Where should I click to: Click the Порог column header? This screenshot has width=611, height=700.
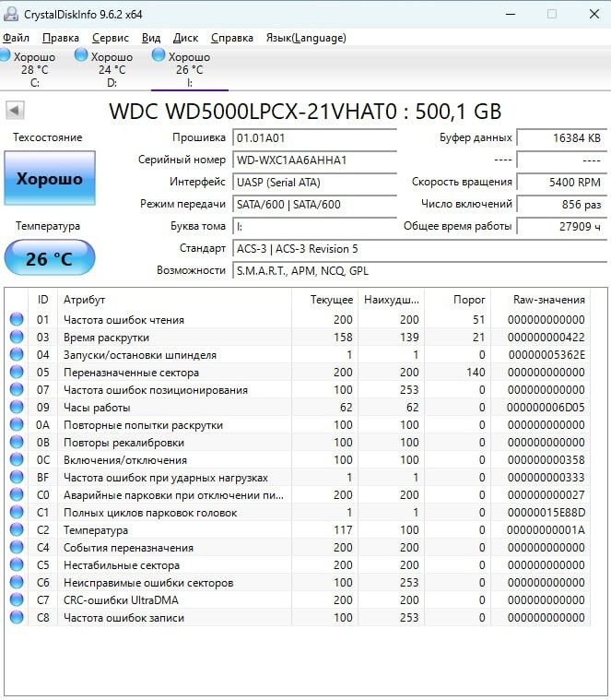[x=458, y=300]
